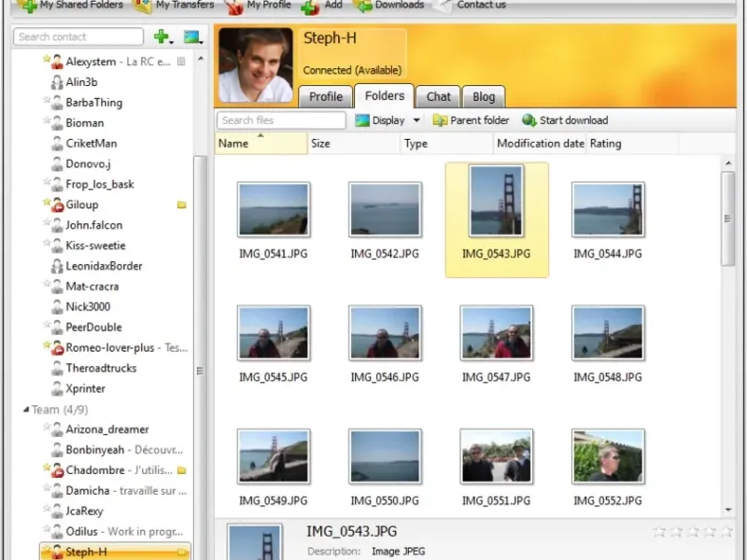
Task: Click the green Add contact plus icon
Action: [162, 37]
